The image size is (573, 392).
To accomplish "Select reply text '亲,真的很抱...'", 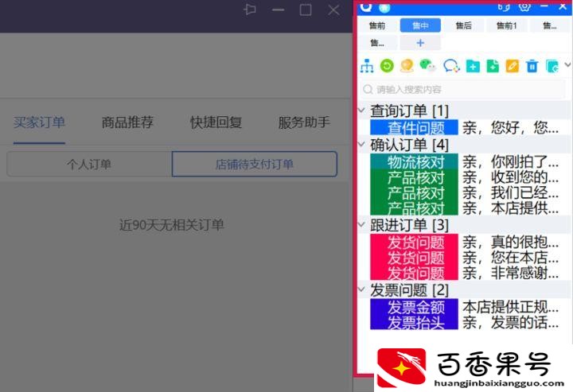I will click(510, 242).
